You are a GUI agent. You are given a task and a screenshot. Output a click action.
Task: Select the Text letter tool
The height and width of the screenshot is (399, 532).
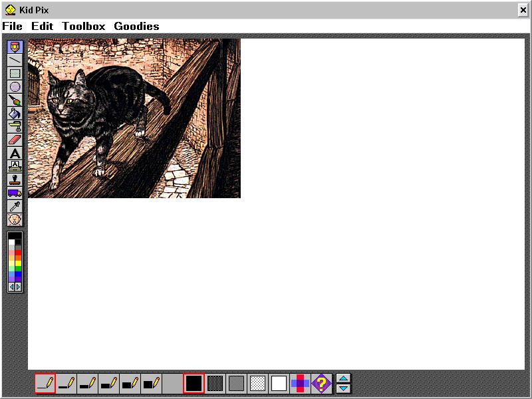(15, 153)
